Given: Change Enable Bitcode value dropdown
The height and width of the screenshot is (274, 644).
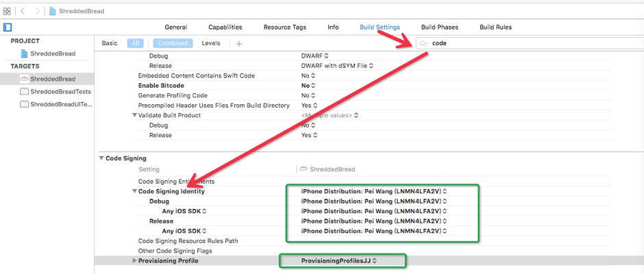Looking at the screenshot, I should click(x=308, y=86).
